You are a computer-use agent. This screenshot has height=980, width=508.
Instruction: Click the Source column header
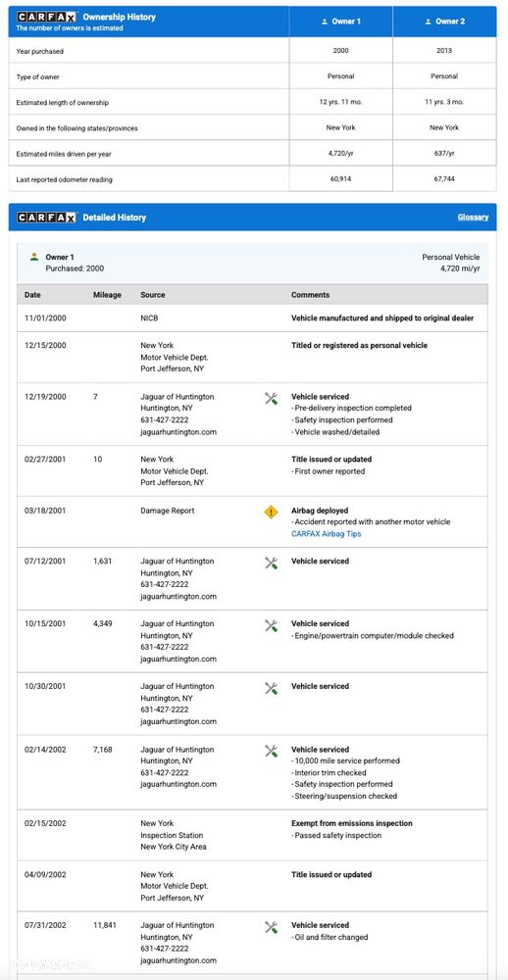[x=153, y=294]
